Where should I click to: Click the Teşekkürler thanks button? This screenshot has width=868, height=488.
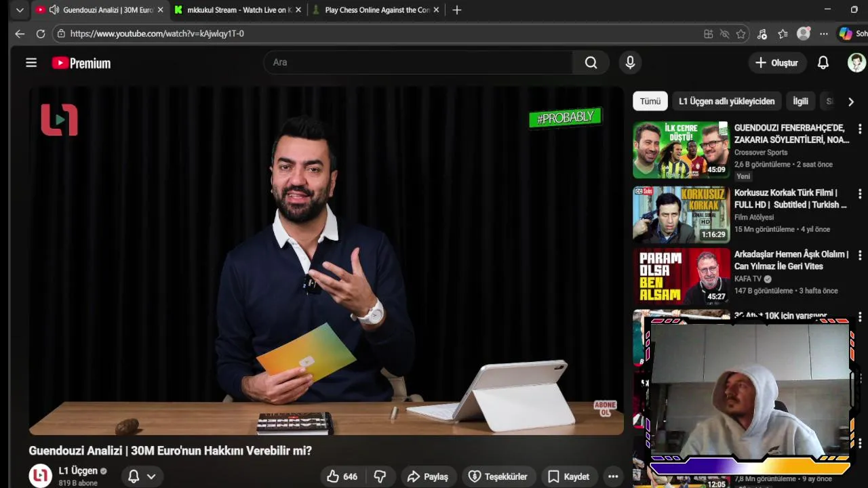(498, 476)
